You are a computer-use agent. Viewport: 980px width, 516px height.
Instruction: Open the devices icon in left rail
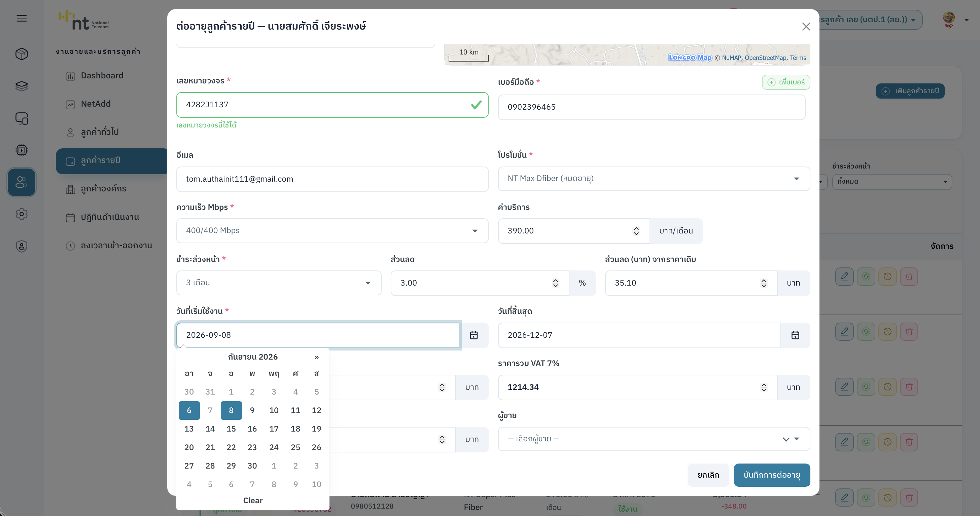tap(22, 118)
